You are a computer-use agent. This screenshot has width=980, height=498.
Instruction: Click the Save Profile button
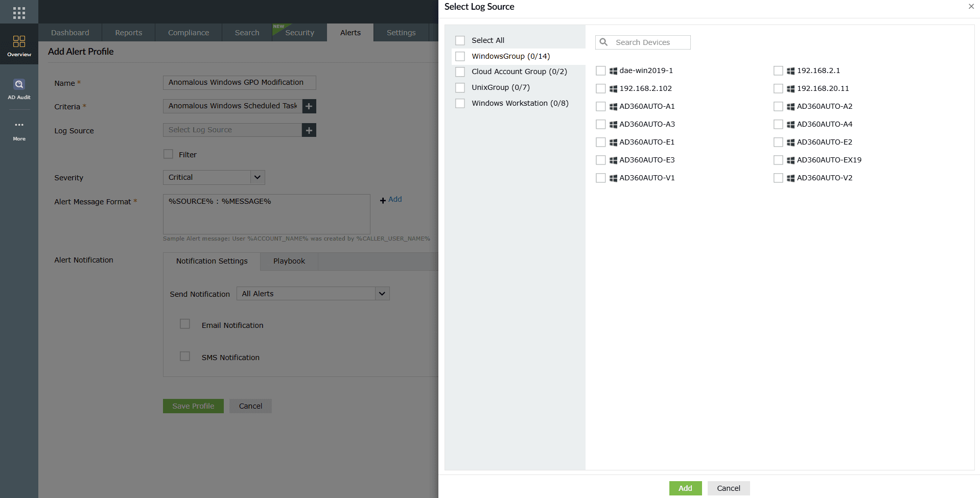pos(193,406)
